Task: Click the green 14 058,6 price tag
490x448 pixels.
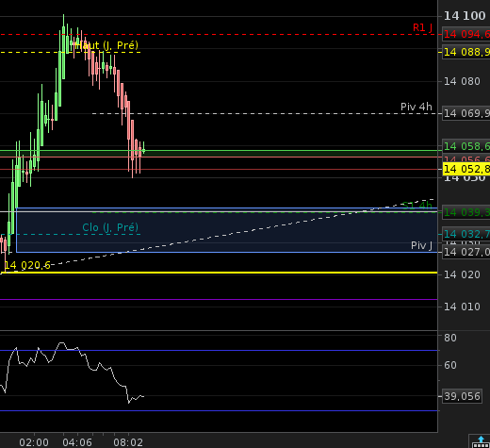Action: tap(466, 146)
